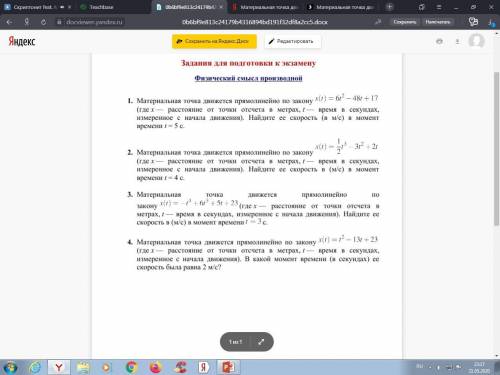This screenshot has height=375, width=500.
Task: Switch to the red-icon Материальная точка tab
Action: coord(264,7)
